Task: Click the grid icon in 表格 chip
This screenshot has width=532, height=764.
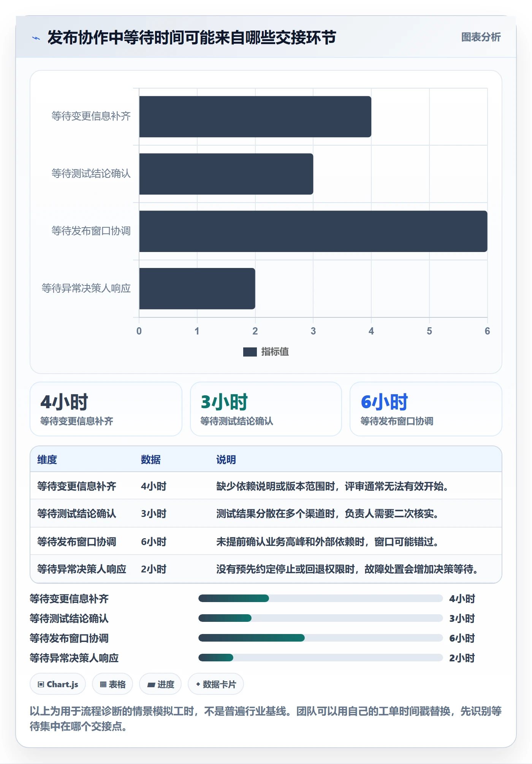Action: 103,685
